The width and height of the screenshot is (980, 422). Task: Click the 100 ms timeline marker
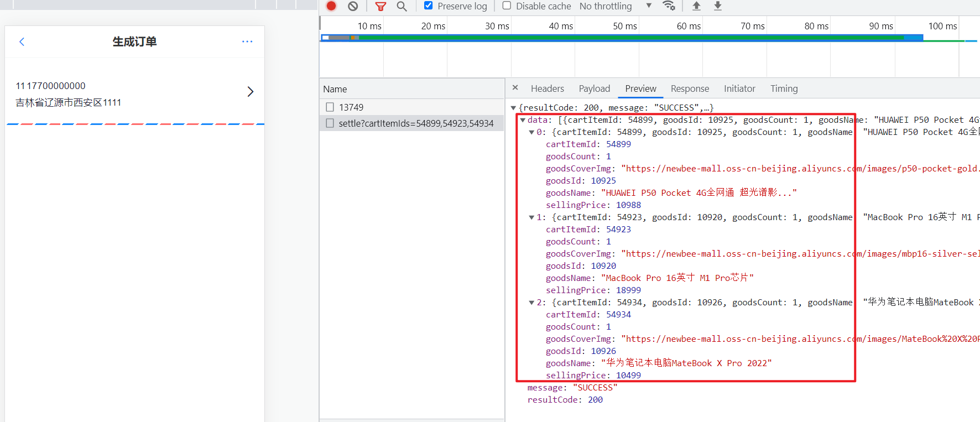(942, 26)
